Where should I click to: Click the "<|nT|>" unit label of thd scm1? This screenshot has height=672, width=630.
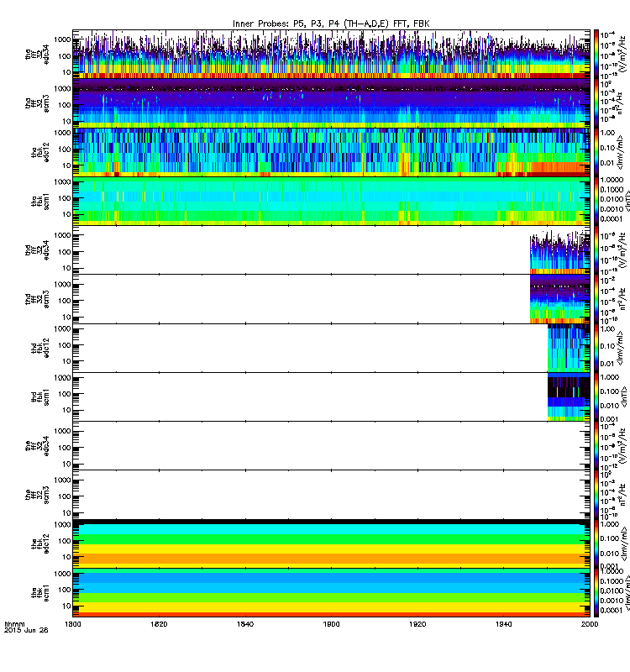click(624, 397)
